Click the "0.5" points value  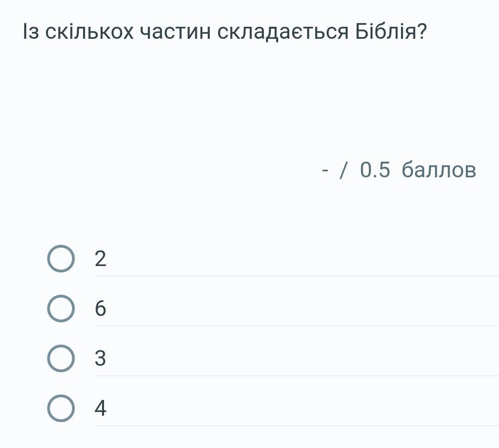click(375, 170)
